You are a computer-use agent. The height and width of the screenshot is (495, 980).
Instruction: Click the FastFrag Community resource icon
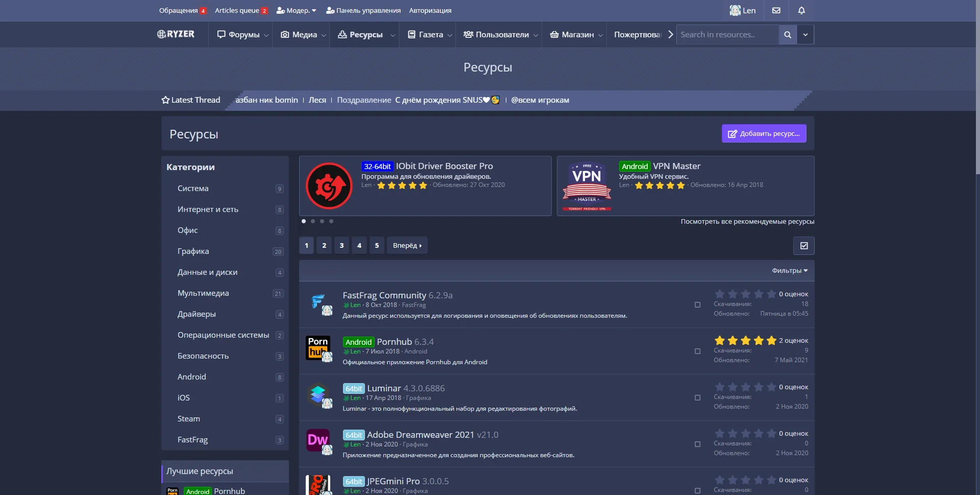pos(317,301)
